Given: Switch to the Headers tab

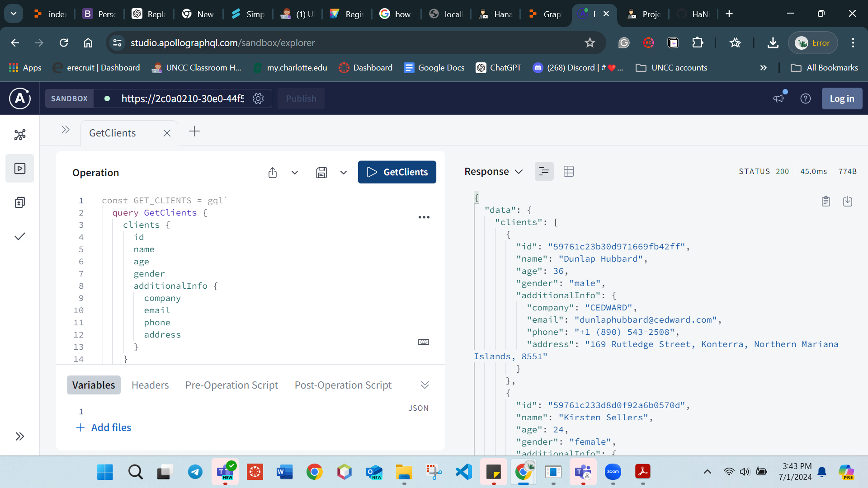Looking at the screenshot, I should pos(150,385).
